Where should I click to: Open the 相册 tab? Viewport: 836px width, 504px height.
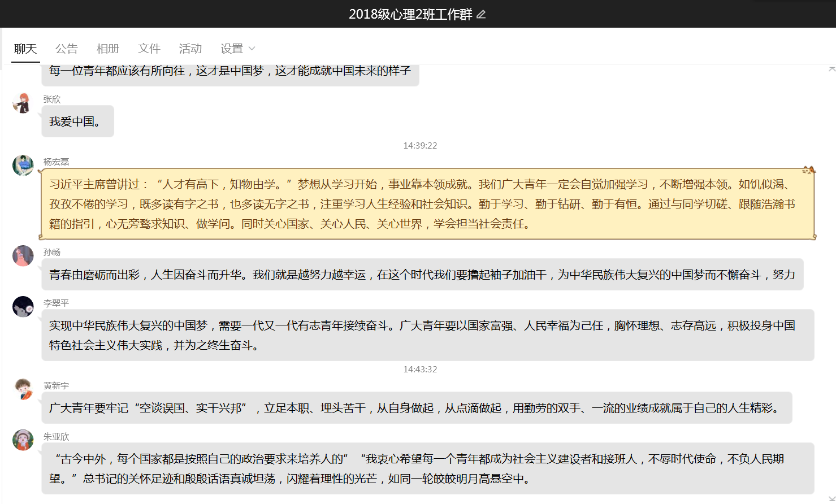[108, 49]
